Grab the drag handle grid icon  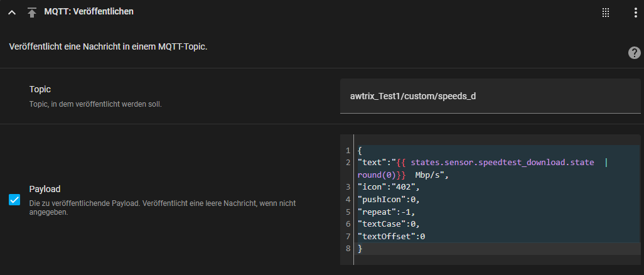pos(605,13)
